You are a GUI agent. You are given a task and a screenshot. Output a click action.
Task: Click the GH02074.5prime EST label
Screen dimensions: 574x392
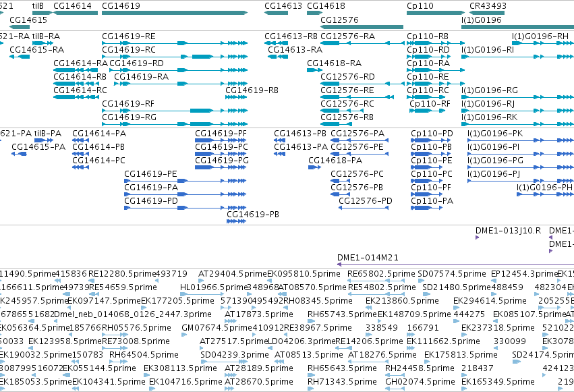tap(420, 382)
